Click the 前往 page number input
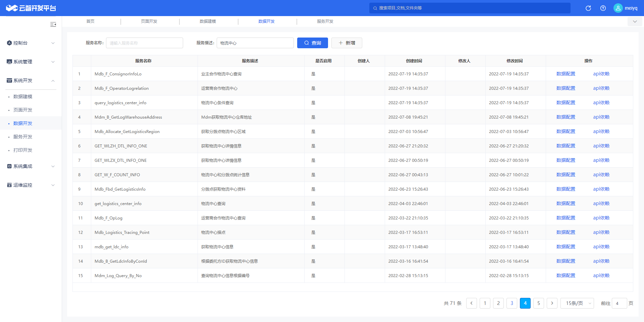This screenshot has width=644, height=322. tap(619, 303)
